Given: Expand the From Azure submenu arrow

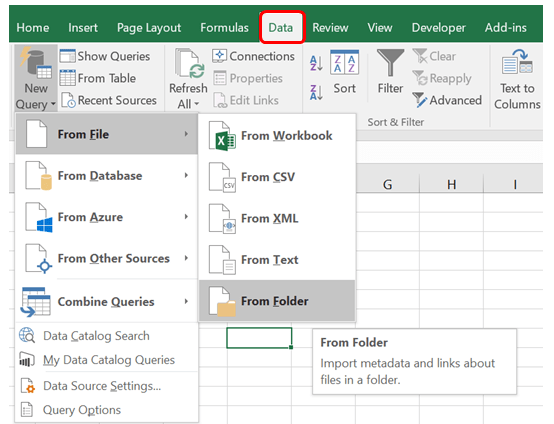Looking at the screenshot, I should click(x=186, y=217).
